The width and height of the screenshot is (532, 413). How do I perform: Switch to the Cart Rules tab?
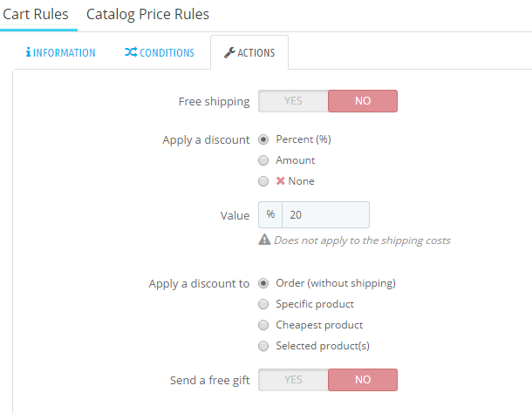(36, 14)
